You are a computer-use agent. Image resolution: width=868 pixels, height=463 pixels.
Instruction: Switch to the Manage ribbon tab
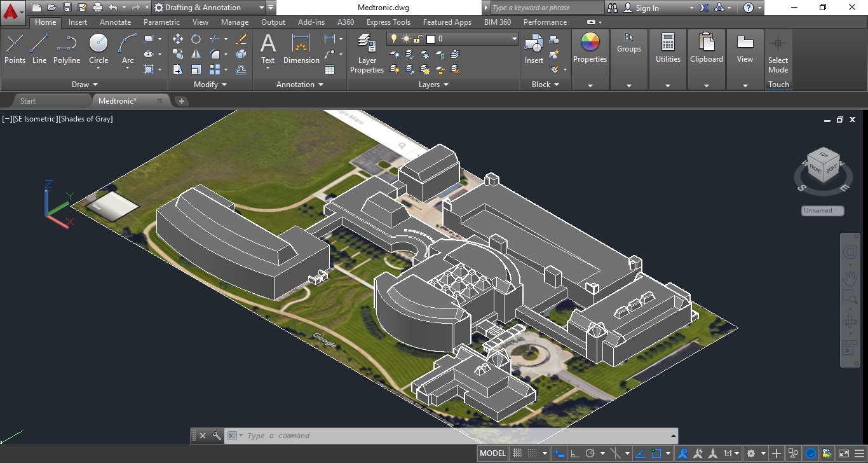[234, 22]
